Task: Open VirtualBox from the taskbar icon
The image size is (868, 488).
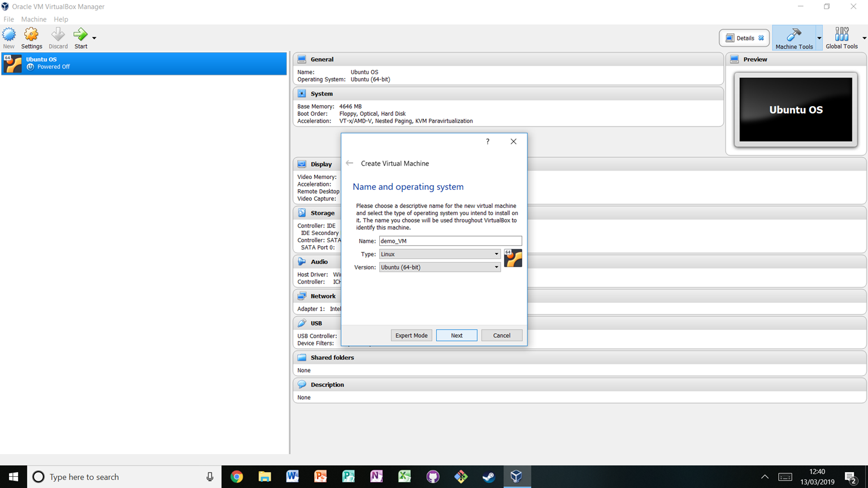Action: (x=517, y=477)
